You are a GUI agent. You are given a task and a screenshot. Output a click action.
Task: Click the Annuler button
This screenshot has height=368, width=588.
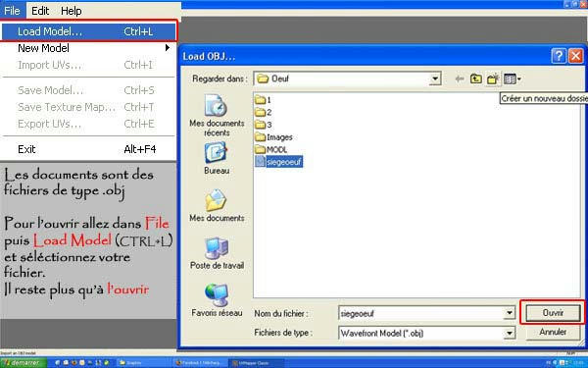click(x=553, y=332)
